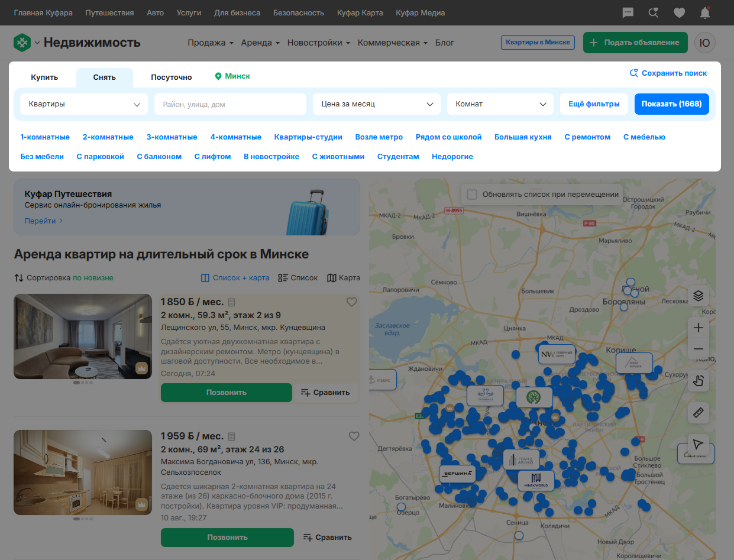
Task: Call about Лещинского 55 apartment
Action: pos(227,393)
